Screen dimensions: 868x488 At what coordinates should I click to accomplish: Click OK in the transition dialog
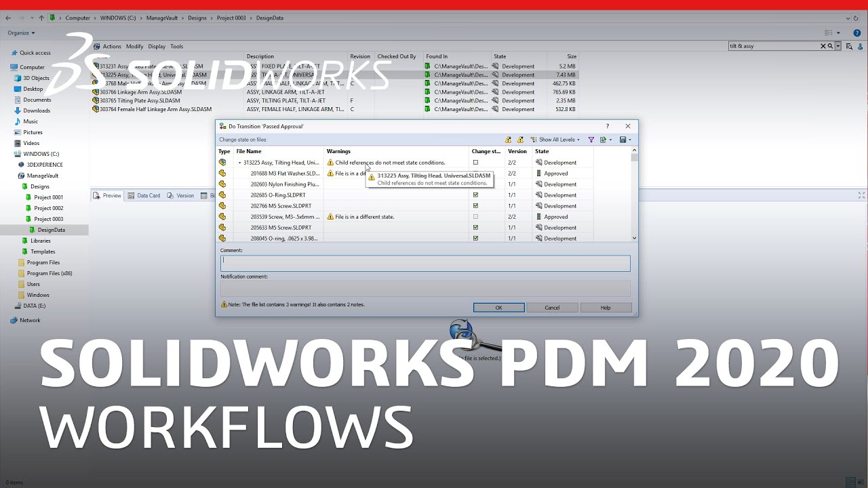click(498, 308)
